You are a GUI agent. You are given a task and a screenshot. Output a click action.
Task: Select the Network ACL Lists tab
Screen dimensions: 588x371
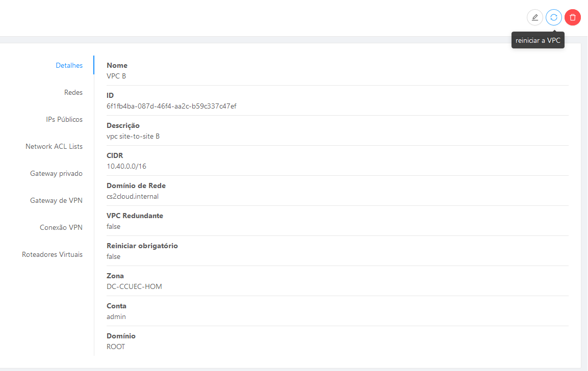[x=54, y=146]
